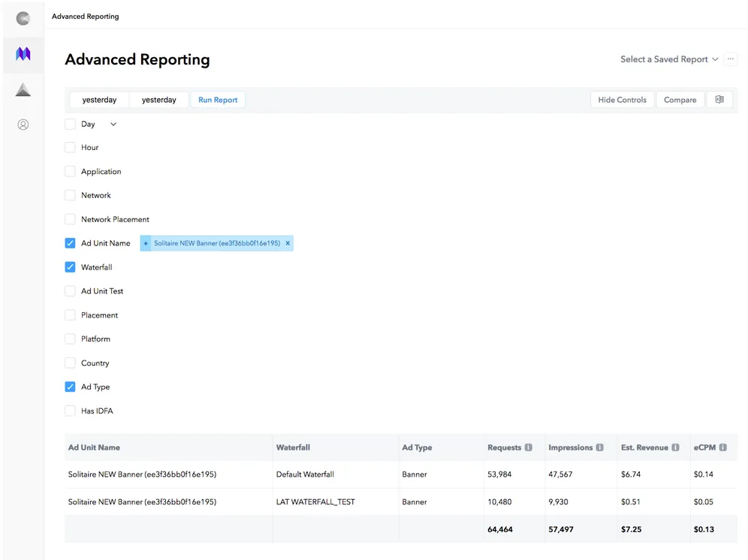748x560 pixels.
Task: Click Hide Controls button
Action: tap(622, 100)
